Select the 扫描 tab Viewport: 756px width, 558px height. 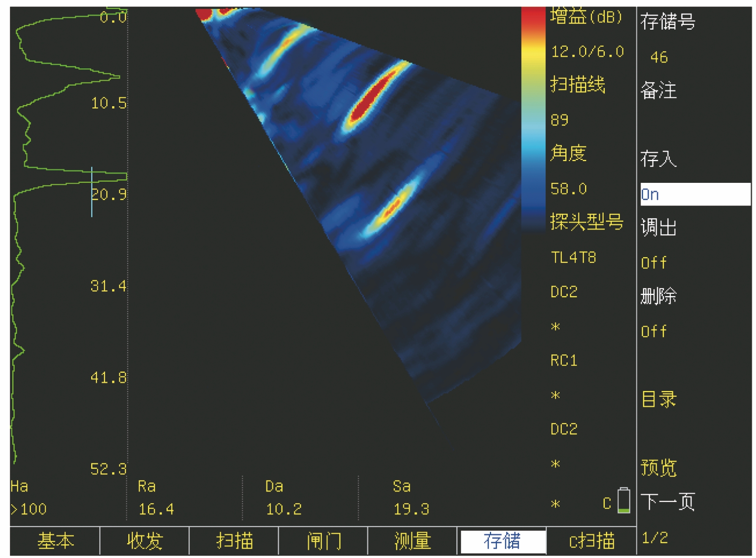(234, 540)
